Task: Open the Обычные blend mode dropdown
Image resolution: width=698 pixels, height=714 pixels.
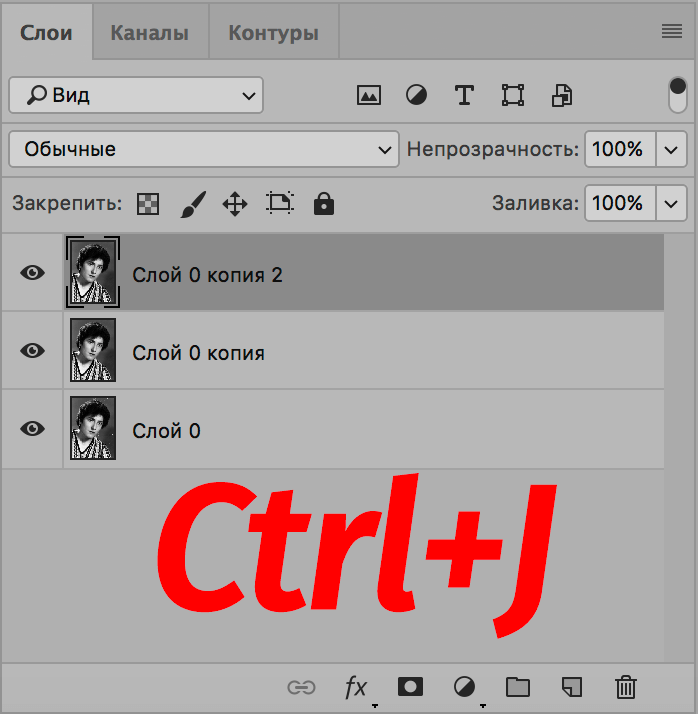Action: (204, 149)
